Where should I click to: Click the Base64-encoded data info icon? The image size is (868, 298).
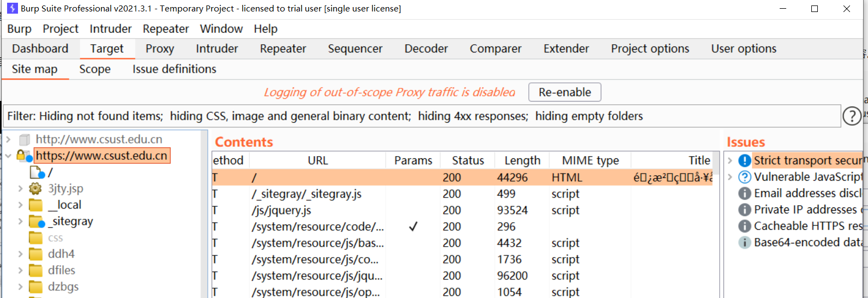pos(744,242)
